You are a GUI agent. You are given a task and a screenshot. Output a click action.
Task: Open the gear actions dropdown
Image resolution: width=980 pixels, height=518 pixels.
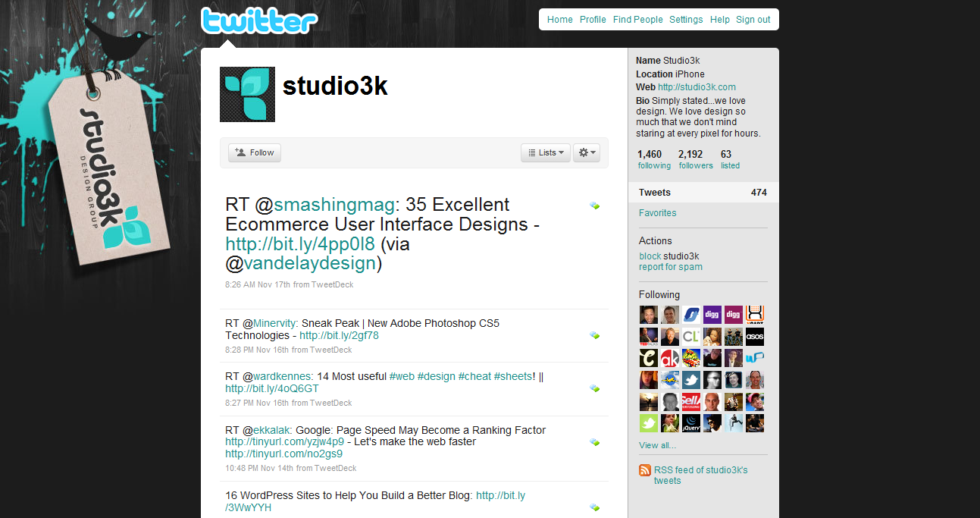point(587,152)
